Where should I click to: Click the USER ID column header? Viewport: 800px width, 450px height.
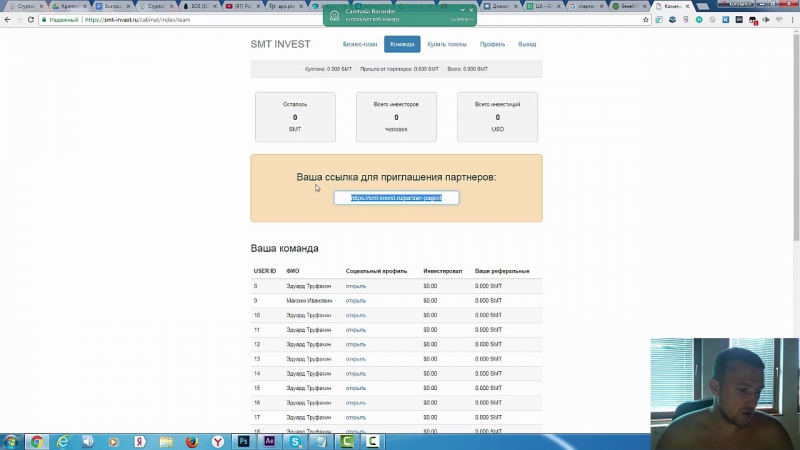click(x=265, y=271)
